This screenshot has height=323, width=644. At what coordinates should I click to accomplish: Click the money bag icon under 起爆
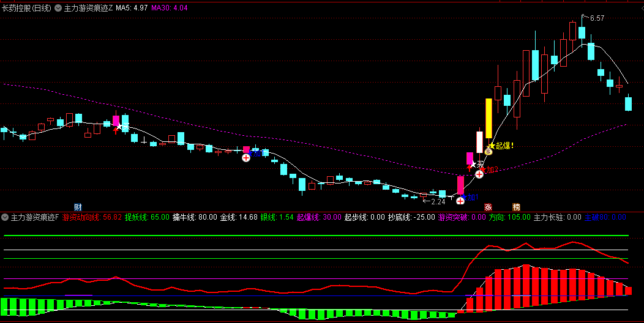click(x=489, y=152)
